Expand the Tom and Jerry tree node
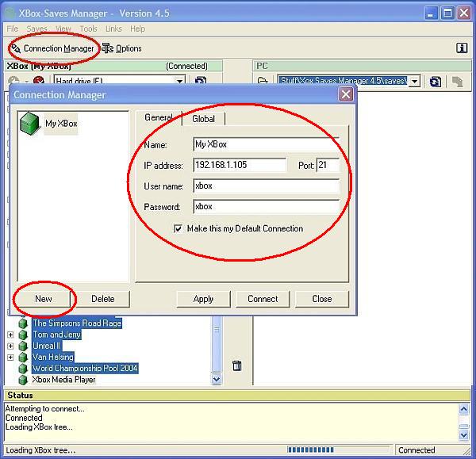Image resolution: width=476 pixels, height=459 pixels. click(10, 335)
